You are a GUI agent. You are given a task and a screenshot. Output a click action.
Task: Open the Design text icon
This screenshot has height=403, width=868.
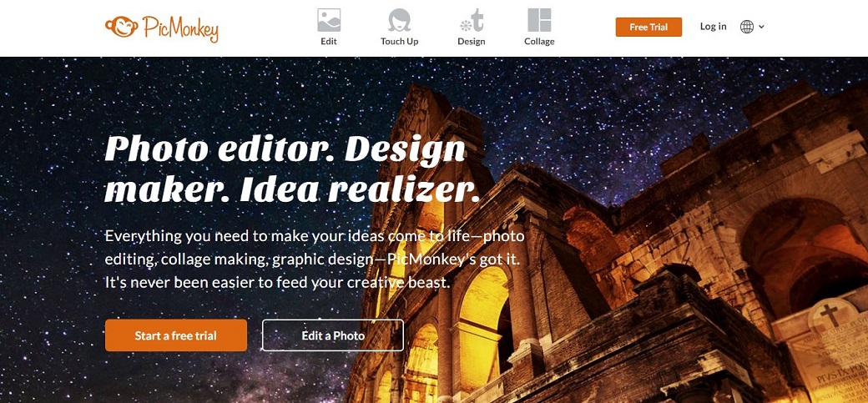pos(472,20)
